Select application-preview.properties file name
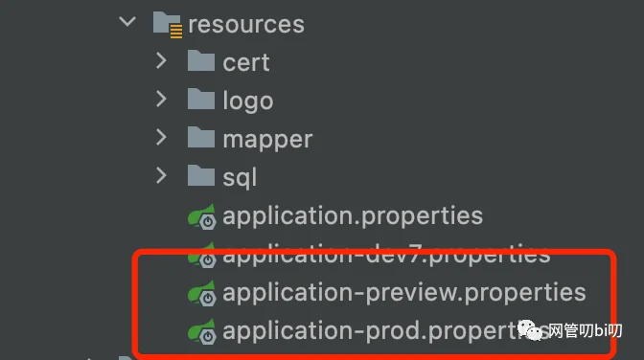644x360 pixels. click(404, 293)
